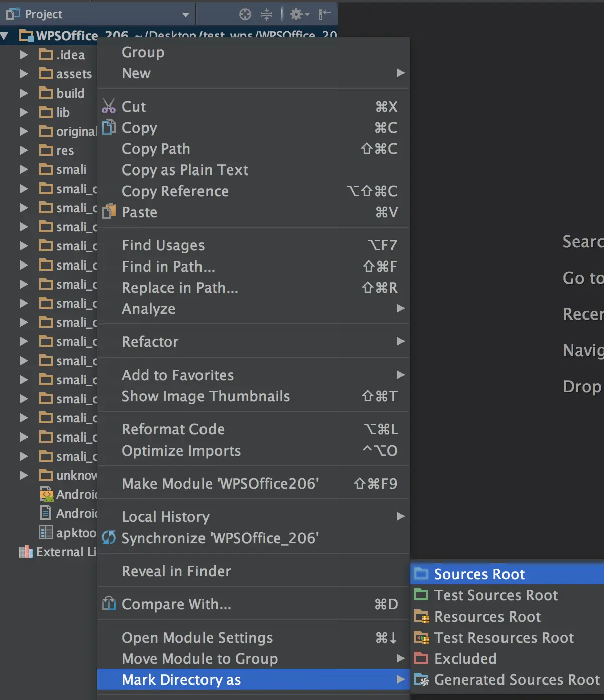
Task: Click the .idea folder icon
Action: point(46,54)
